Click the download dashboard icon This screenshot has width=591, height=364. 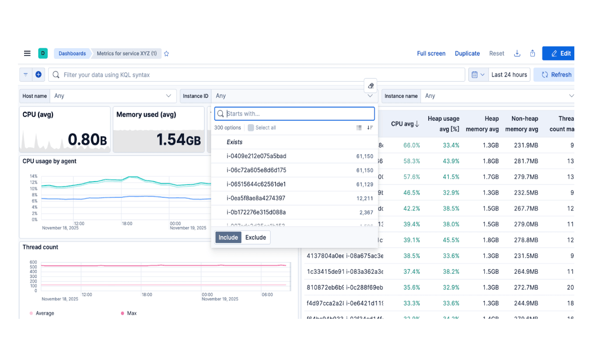(517, 53)
